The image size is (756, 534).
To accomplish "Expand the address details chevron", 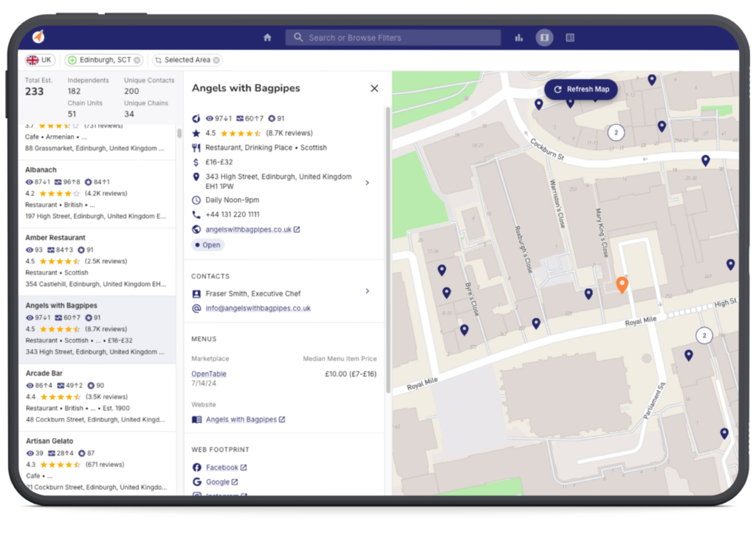I will tap(368, 182).
